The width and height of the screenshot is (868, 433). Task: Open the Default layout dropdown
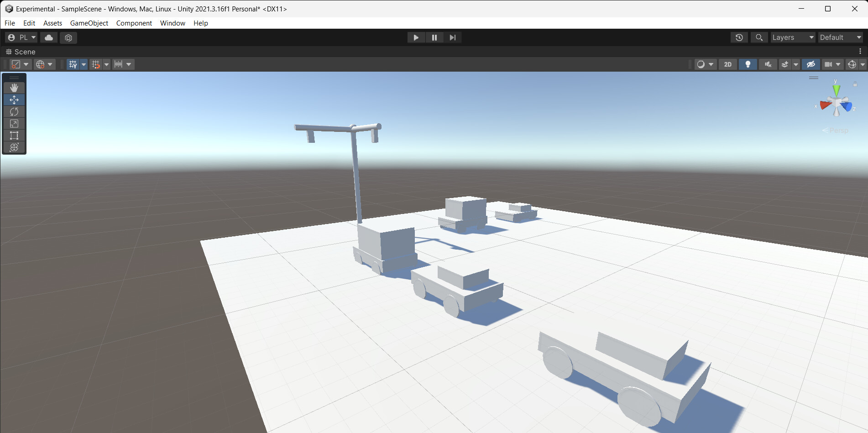pos(841,37)
